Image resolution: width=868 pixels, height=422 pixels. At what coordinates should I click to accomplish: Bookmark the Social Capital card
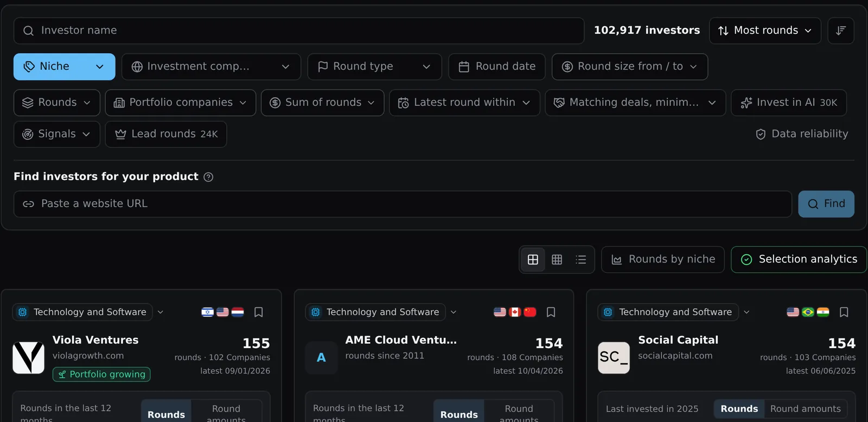pyautogui.click(x=844, y=312)
